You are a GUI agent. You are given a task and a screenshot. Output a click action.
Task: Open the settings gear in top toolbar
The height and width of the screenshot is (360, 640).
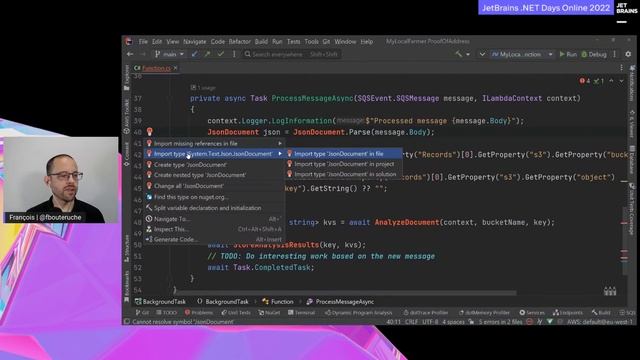click(628, 54)
